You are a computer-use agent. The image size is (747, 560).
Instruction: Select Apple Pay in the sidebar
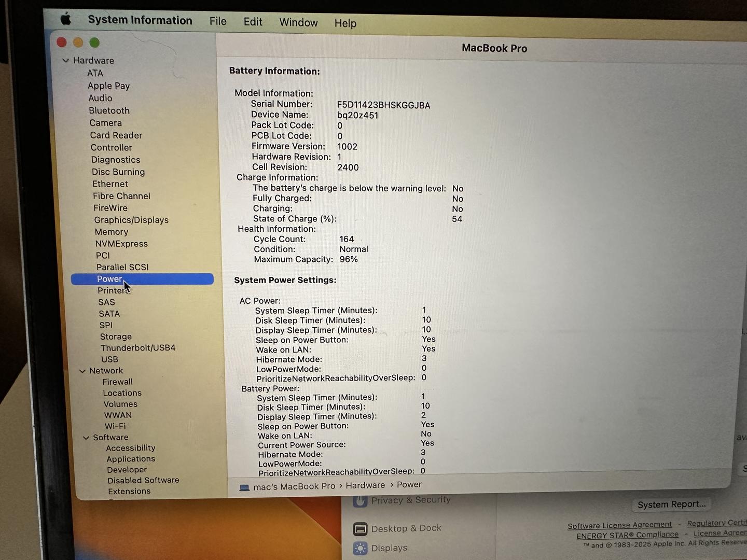[x=108, y=86]
